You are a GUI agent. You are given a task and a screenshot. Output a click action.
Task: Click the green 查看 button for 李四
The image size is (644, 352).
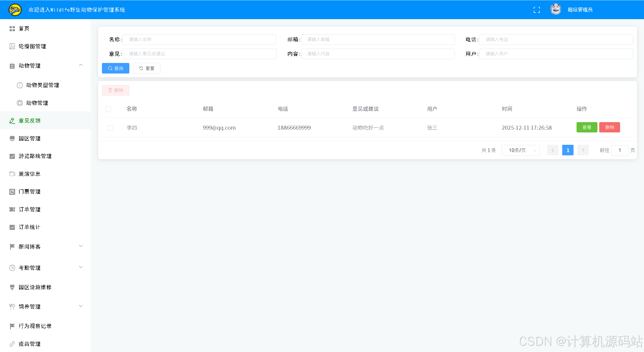pyautogui.click(x=587, y=127)
